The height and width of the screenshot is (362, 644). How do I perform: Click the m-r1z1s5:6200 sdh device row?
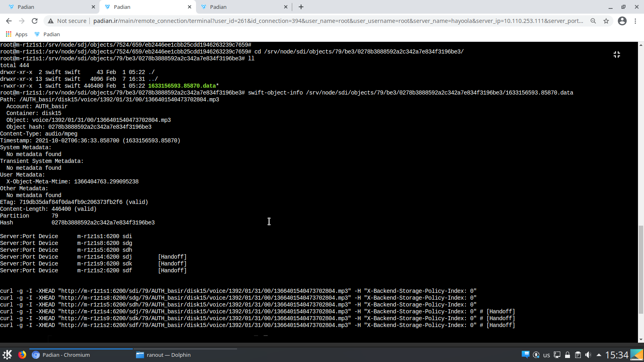pyautogui.click(x=66, y=250)
